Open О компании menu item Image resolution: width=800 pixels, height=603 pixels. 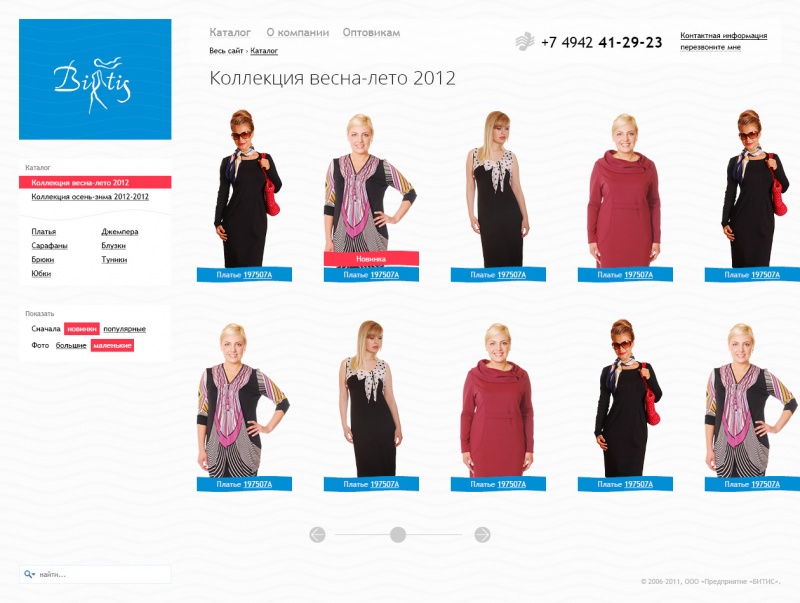(x=297, y=33)
